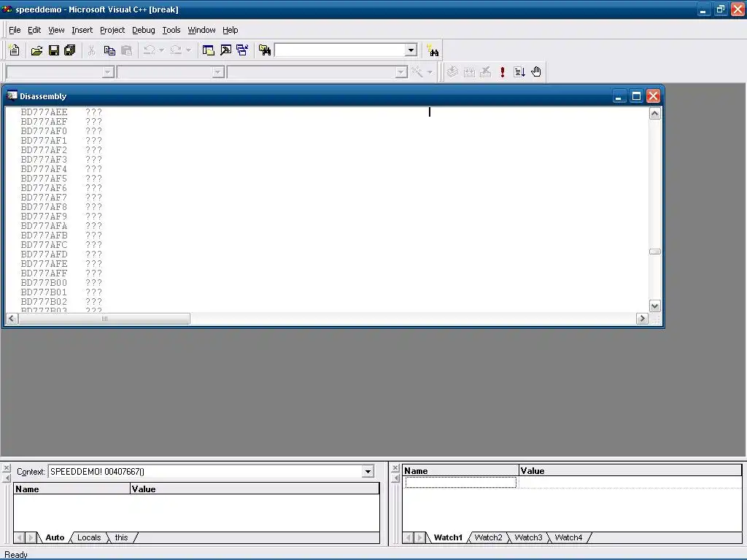Select the Watch1 tab
747x560 pixels.
[x=448, y=537]
